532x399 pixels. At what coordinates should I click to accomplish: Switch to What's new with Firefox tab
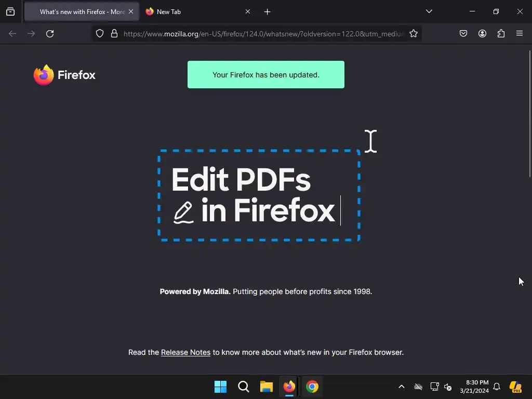click(82, 12)
